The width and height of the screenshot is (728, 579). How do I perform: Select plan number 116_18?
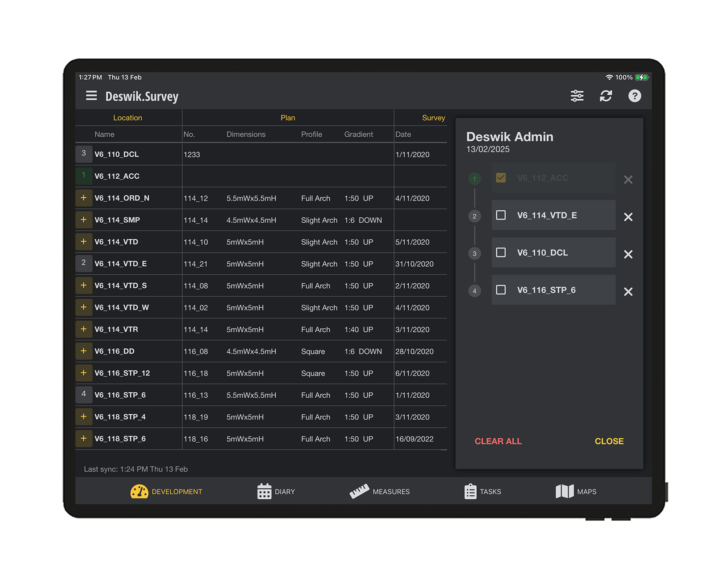pyautogui.click(x=196, y=373)
